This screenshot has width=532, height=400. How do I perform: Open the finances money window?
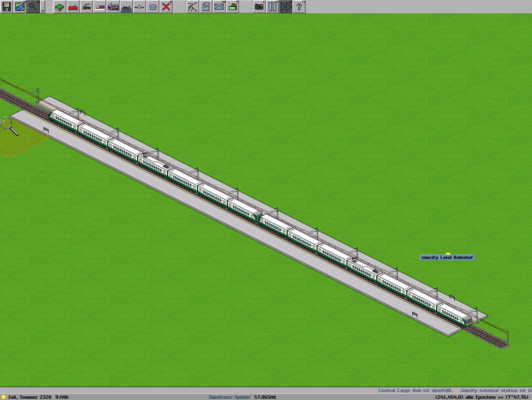pyautogui.click(x=233, y=7)
